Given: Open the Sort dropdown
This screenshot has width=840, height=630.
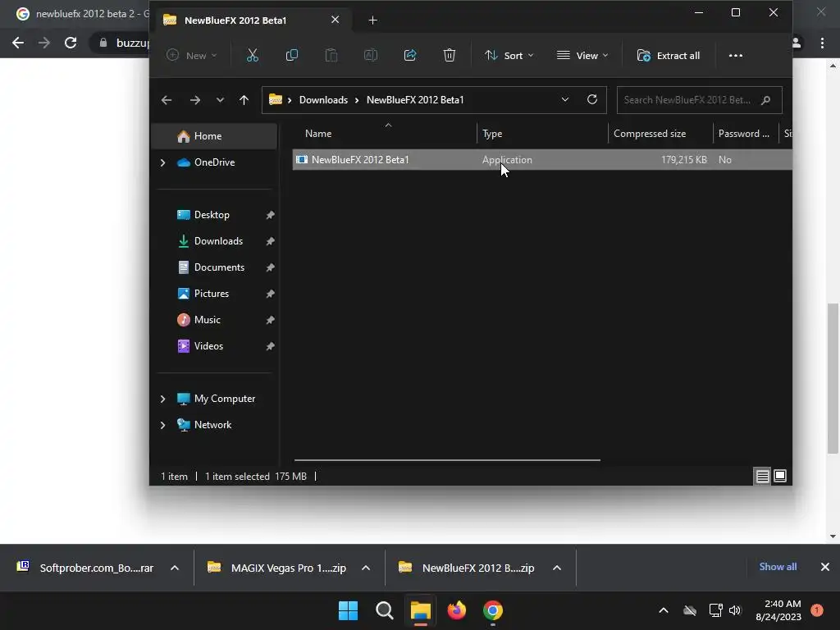Looking at the screenshot, I should [x=509, y=55].
